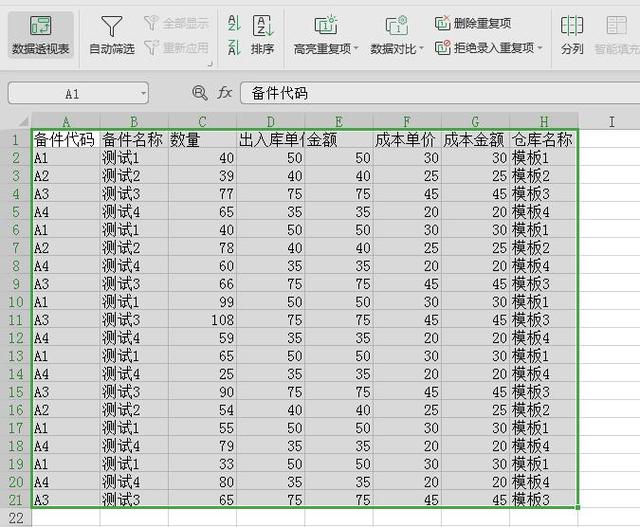The width and height of the screenshot is (640, 527).
Task: Select header cell 成本单价
Action: point(407,140)
